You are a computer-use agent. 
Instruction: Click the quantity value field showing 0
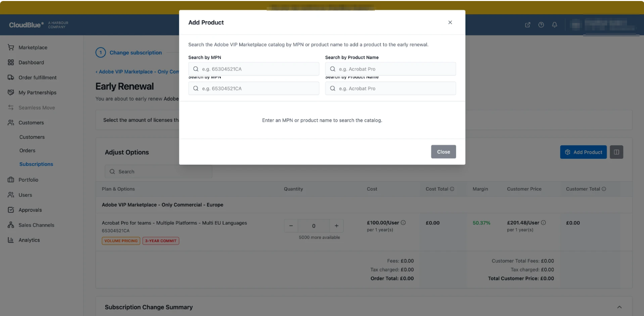tap(314, 226)
